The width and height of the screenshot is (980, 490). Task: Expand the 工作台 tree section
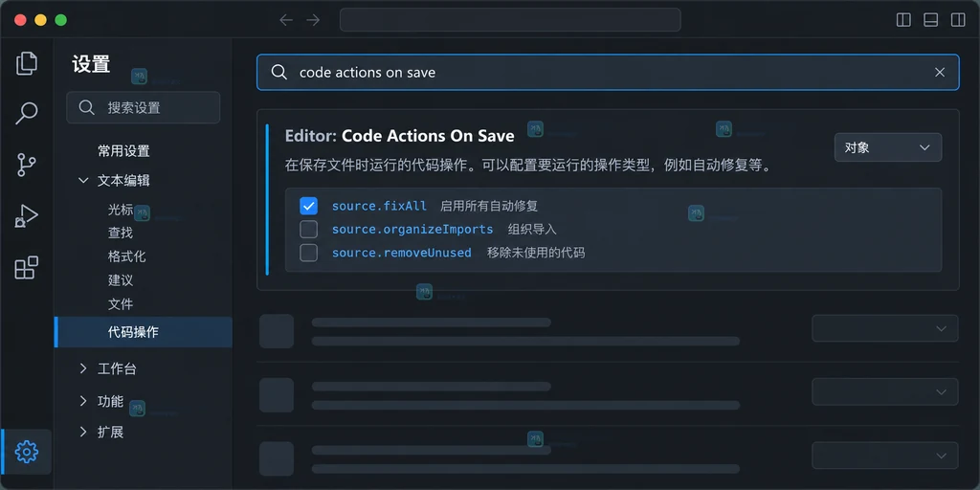(83, 368)
